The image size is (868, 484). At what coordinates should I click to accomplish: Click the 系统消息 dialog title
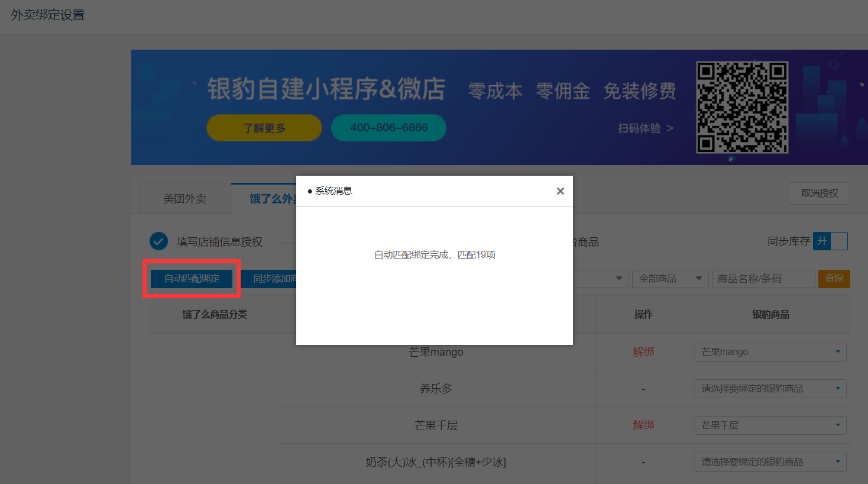pos(333,191)
